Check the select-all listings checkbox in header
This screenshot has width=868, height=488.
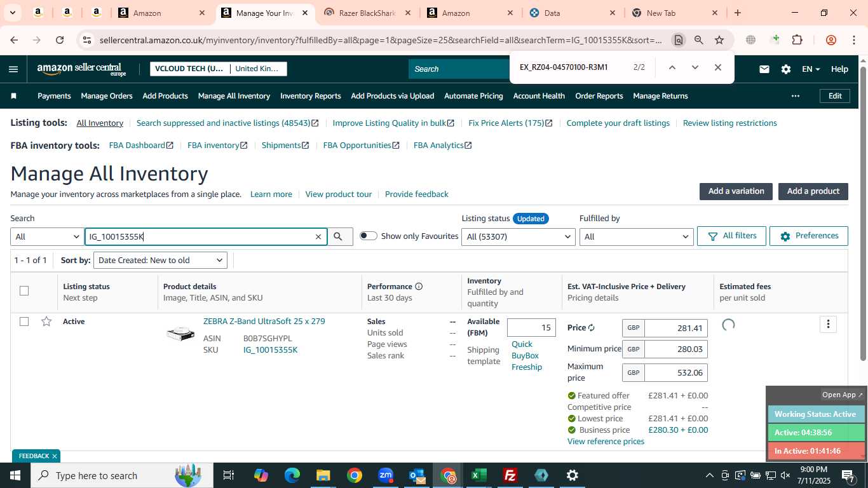click(24, 291)
